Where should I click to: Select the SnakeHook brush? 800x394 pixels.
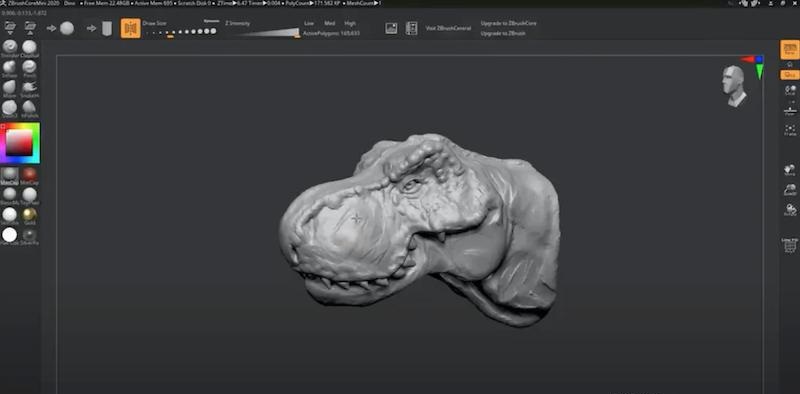[30, 88]
